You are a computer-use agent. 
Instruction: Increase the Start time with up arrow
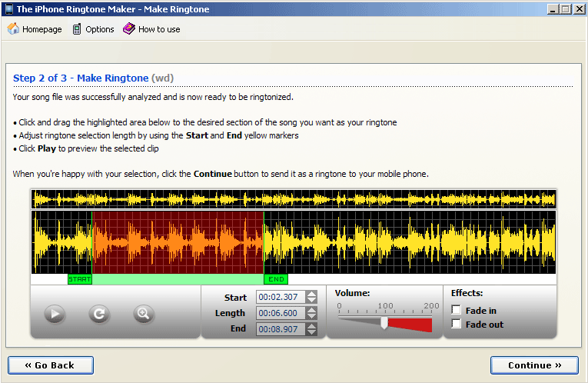pos(311,294)
